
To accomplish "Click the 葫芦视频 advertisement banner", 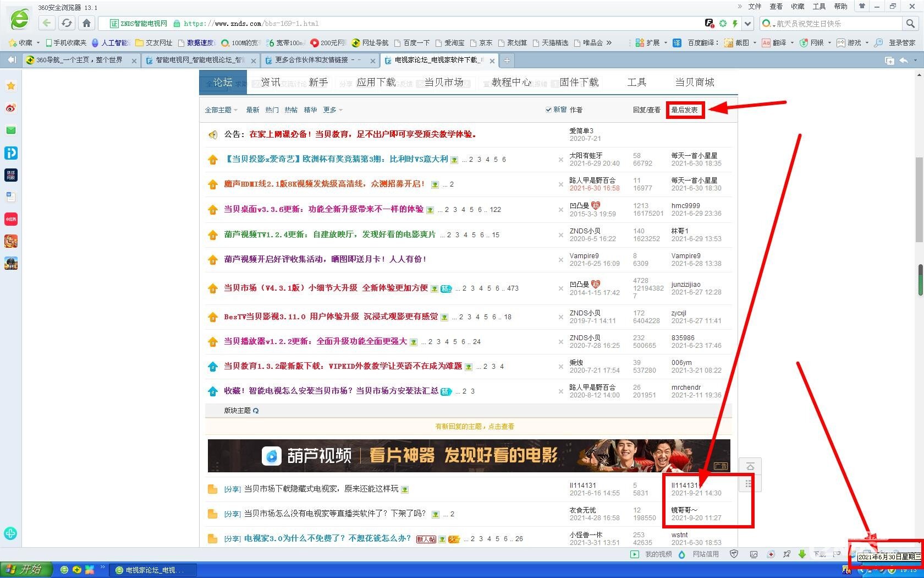I will [469, 456].
